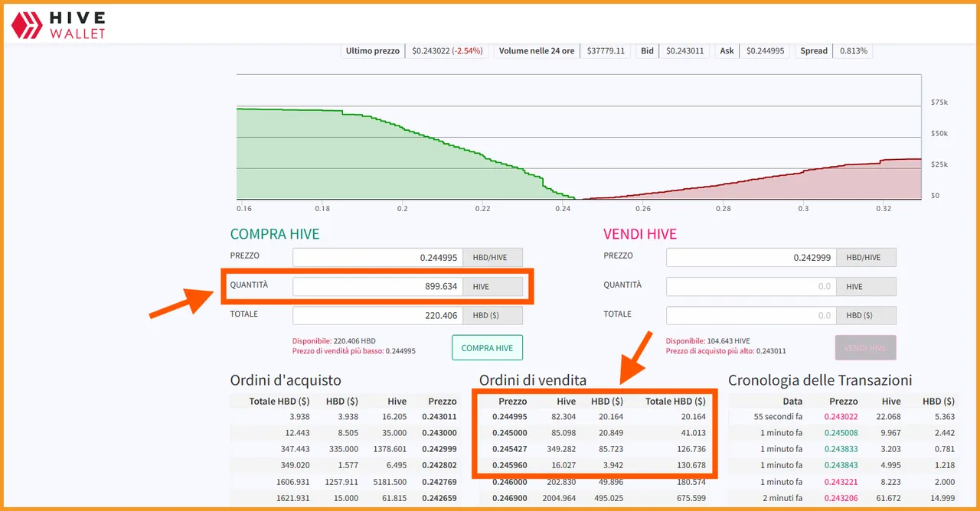Image resolution: width=980 pixels, height=511 pixels.
Task: Focus the buy Totale field showing 220.406
Action: pos(377,315)
